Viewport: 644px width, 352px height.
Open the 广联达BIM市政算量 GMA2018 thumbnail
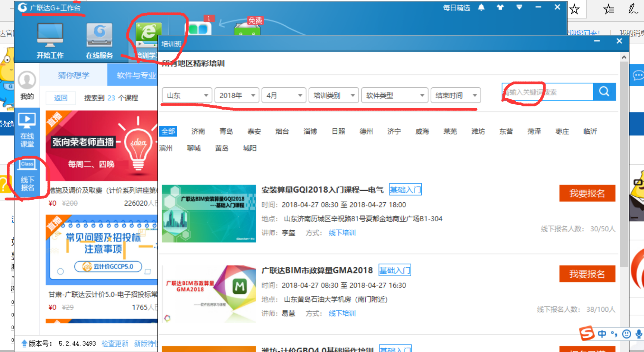(x=209, y=294)
